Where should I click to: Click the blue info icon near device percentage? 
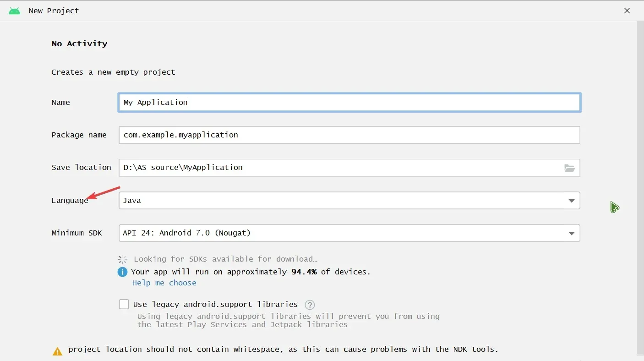click(122, 272)
